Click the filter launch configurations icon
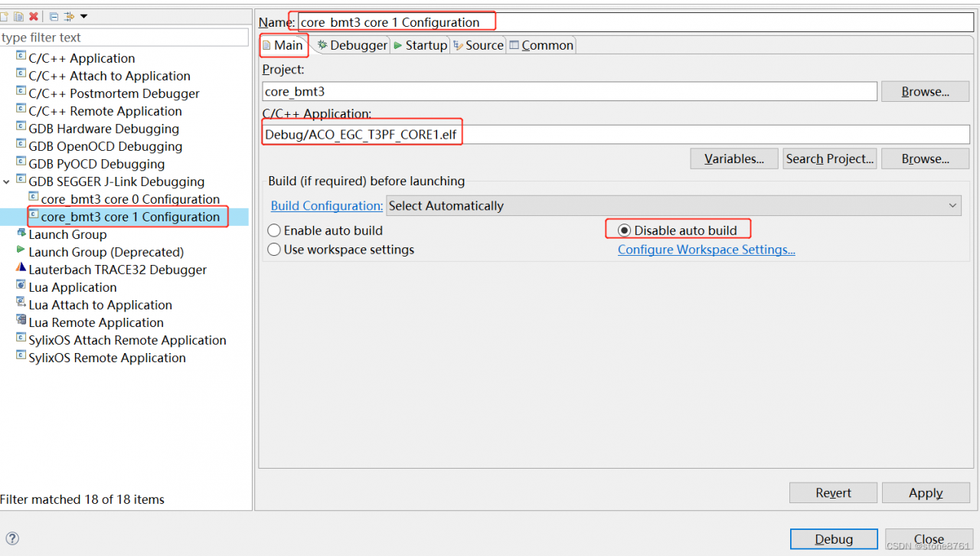980x556 pixels. click(x=69, y=16)
